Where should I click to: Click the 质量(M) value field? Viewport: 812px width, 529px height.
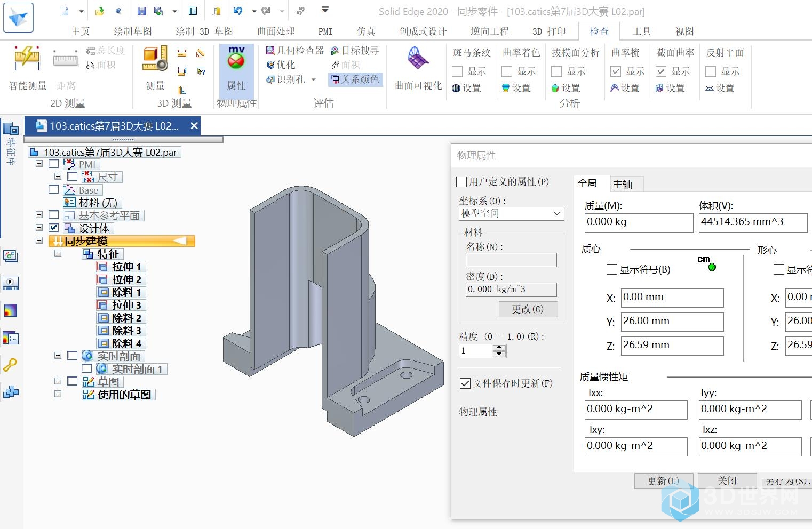tap(639, 222)
